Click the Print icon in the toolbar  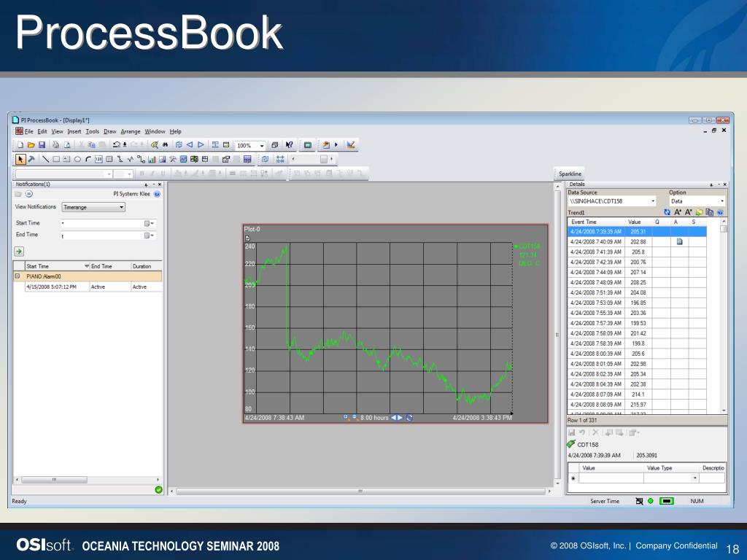coord(55,145)
